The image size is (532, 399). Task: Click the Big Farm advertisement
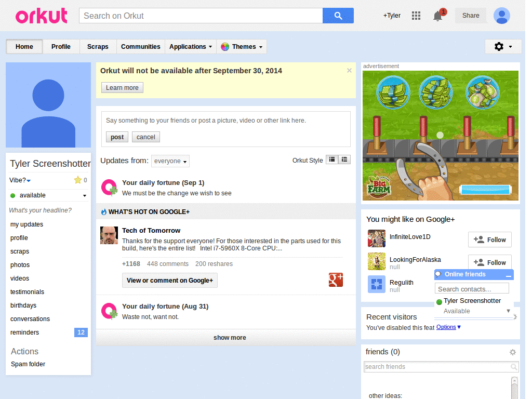441,136
